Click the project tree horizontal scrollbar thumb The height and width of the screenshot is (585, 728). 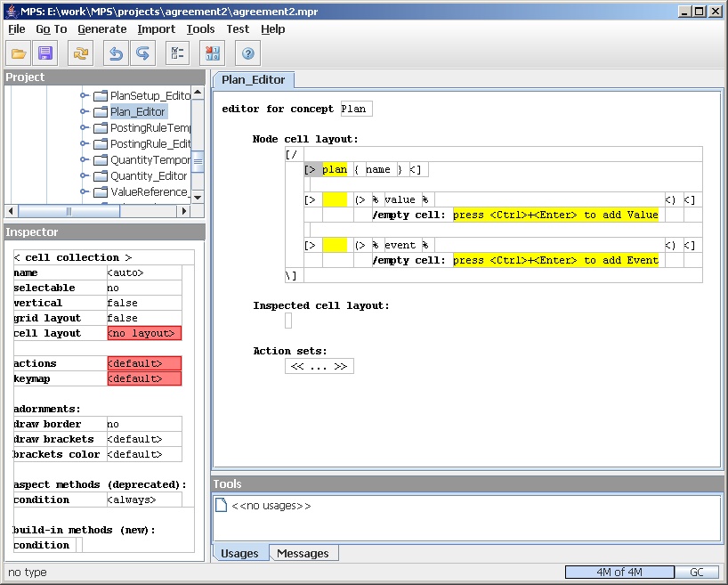69,211
